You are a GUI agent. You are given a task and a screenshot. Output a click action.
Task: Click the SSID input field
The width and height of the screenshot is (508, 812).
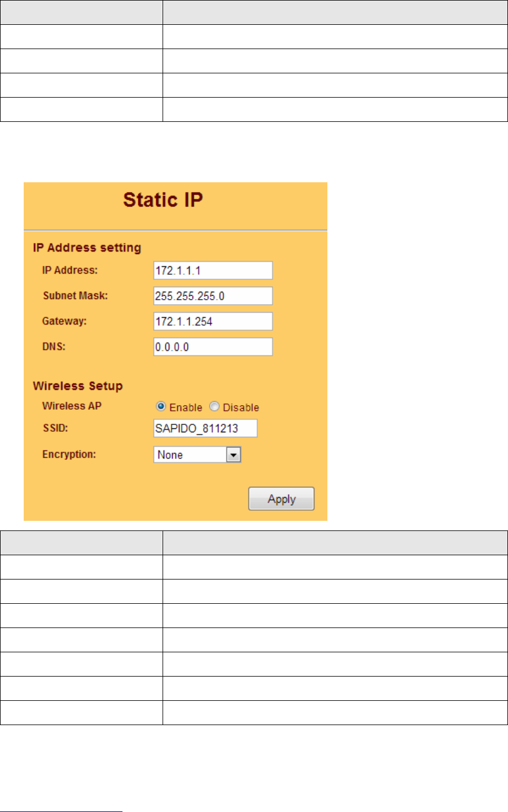205,428
